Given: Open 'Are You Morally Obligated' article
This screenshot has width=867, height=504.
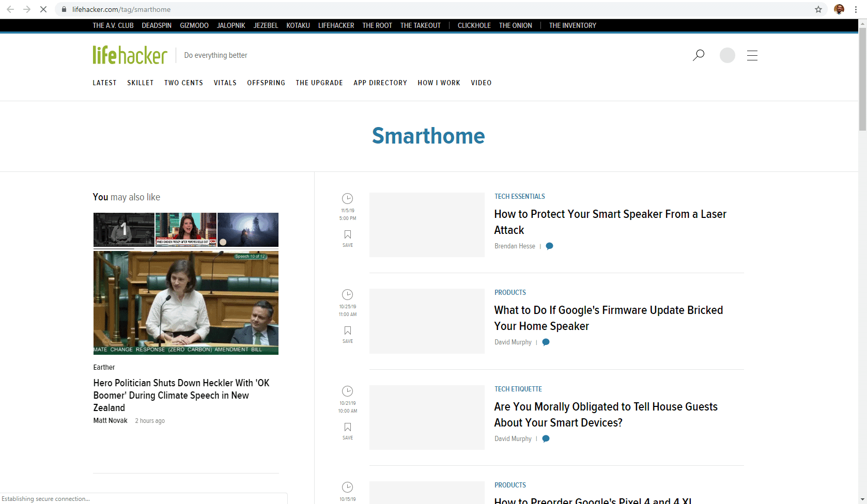Looking at the screenshot, I should 606,415.
